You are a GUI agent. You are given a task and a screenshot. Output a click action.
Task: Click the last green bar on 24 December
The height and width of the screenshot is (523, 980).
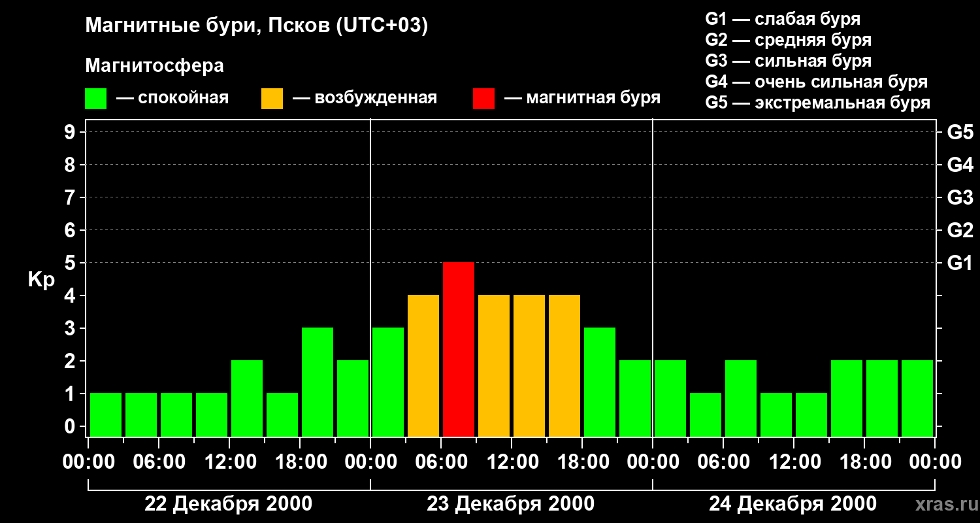point(917,398)
